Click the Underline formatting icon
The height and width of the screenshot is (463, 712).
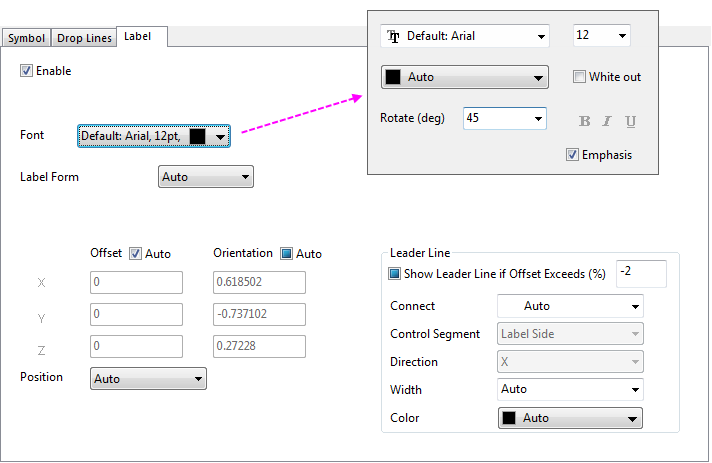pyautogui.click(x=630, y=121)
